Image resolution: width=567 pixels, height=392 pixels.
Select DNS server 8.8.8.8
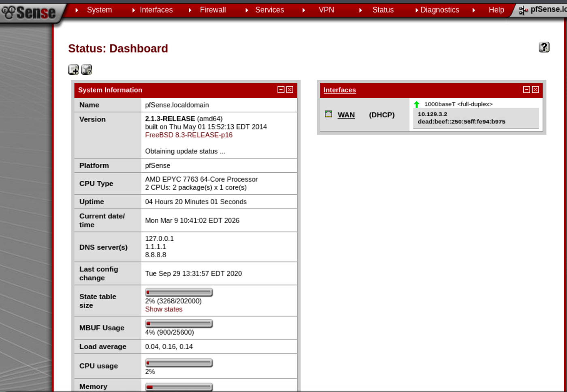tap(156, 255)
